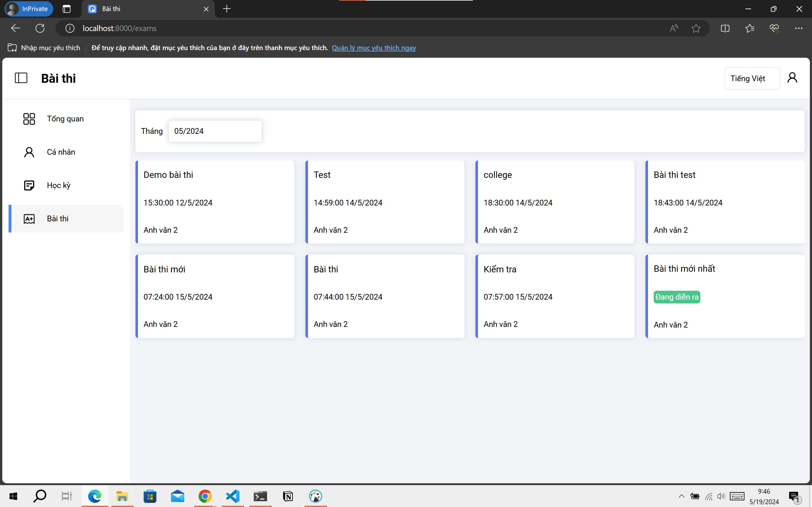
Task: Click the Bài thi A+ sidebar icon
Action: pyautogui.click(x=29, y=219)
